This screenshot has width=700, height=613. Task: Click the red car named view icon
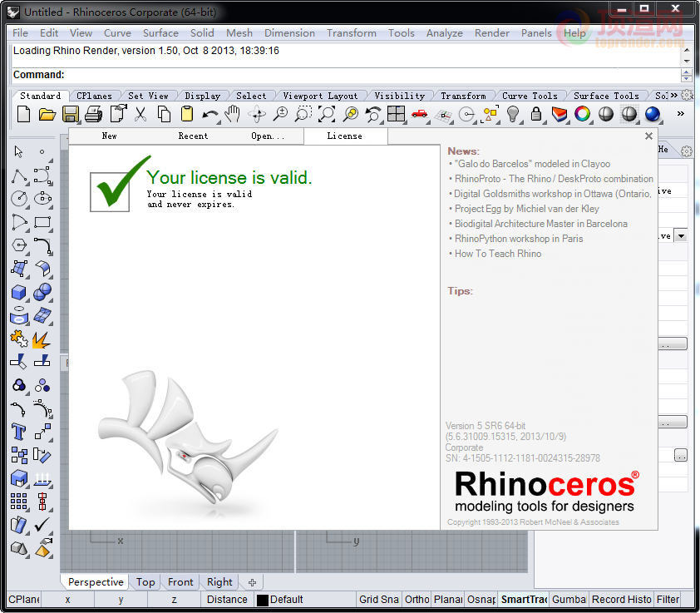[x=420, y=115]
